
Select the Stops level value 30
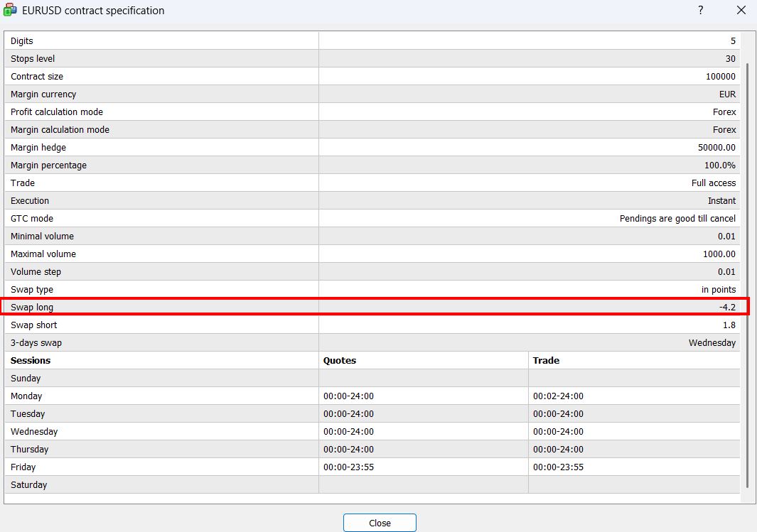(x=731, y=59)
